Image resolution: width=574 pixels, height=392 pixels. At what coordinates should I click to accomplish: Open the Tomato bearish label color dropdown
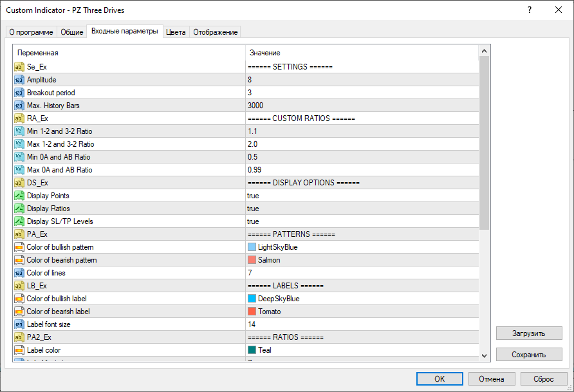[x=269, y=312]
